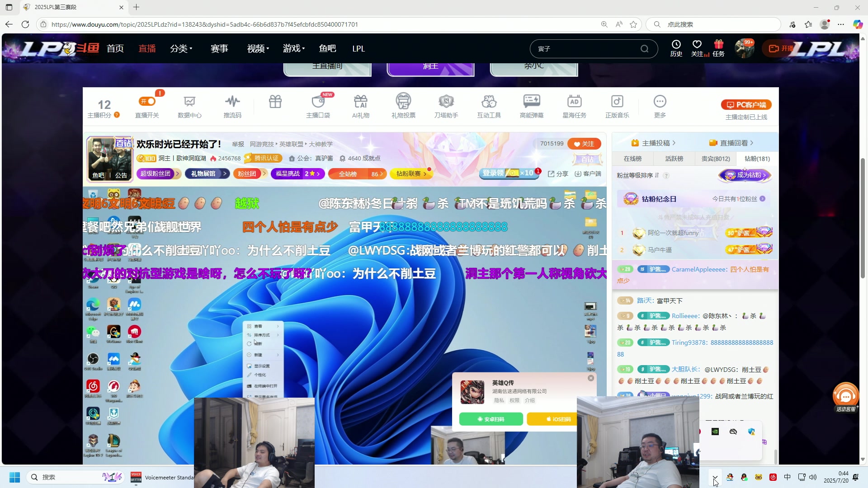Click the Windows taskbar search box
The image size is (868, 488).
[x=76, y=477]
